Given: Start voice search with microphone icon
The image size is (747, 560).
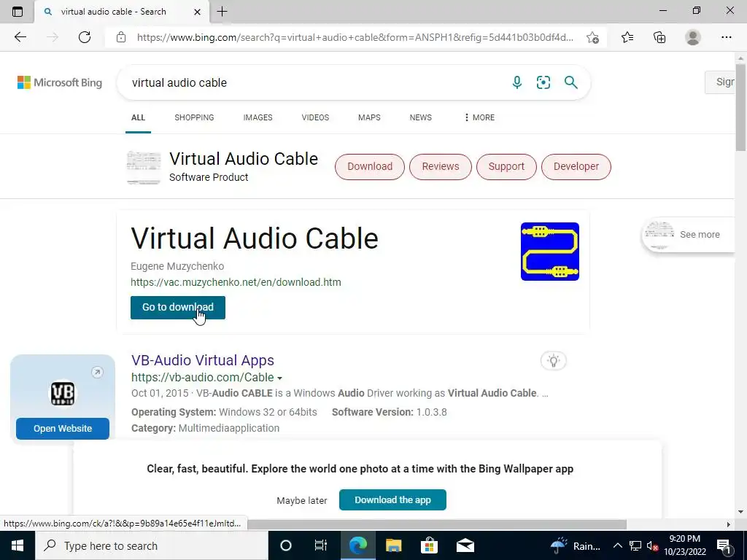Looking at the screenshot, I should 517,82.
